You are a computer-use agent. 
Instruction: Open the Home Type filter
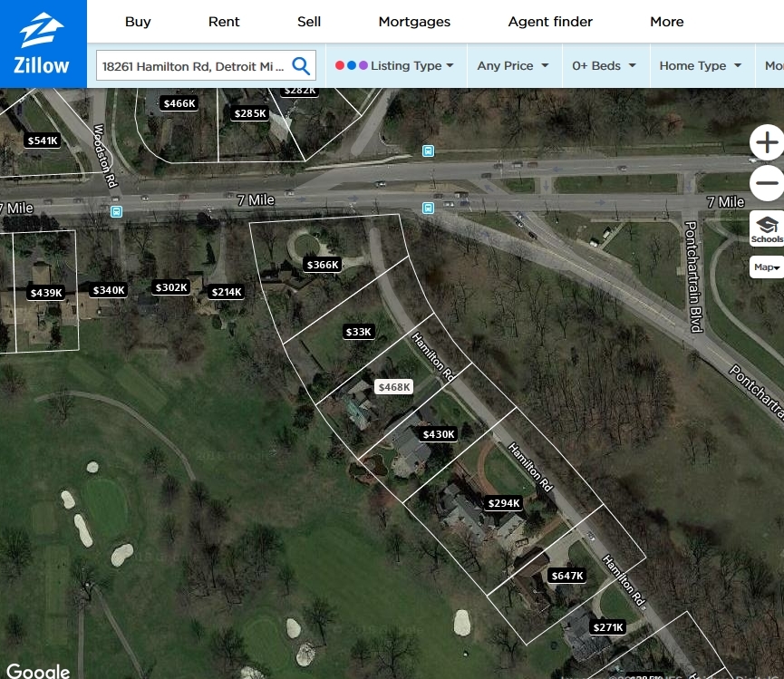click(x=702, y=65)
